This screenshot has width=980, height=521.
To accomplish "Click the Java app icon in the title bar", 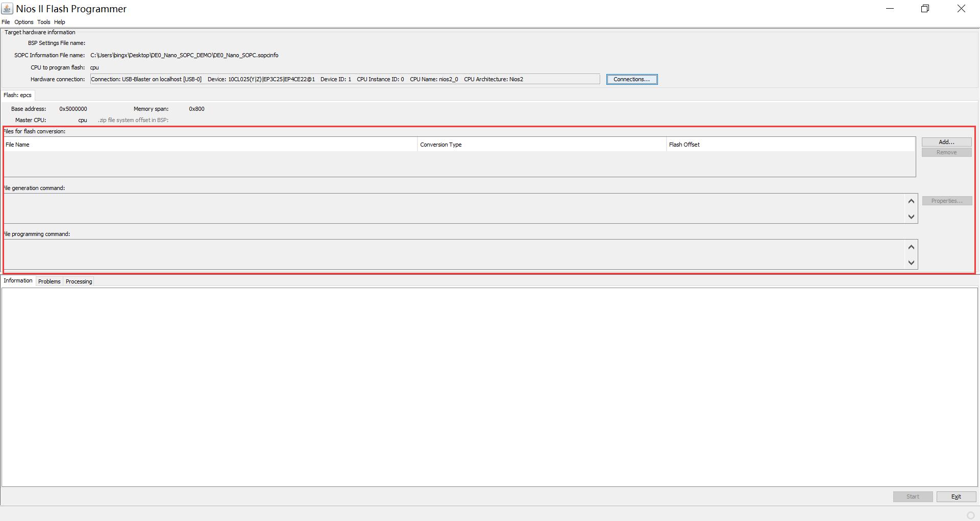I will click(7, 9).
